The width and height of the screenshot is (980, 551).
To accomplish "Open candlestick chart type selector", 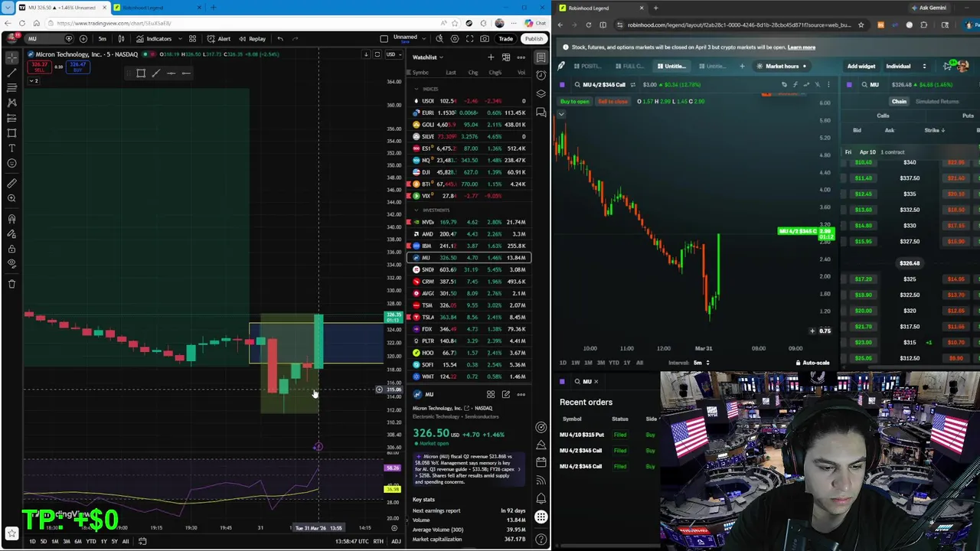I will pyautogui.click(x=121, y=38).
